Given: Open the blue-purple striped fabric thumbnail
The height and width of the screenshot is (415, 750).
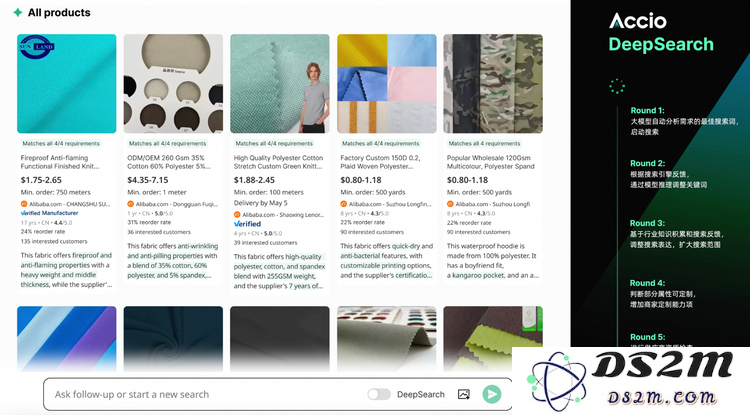Looking at the screenshot, I should [66, 339].
